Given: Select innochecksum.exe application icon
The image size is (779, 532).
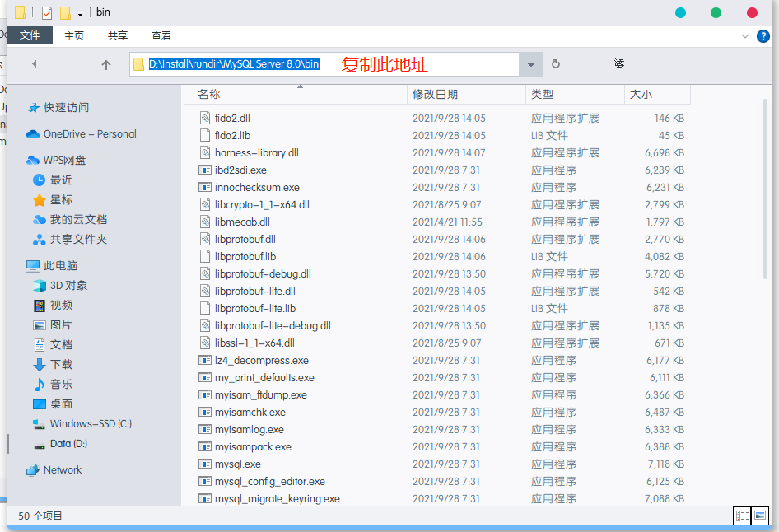Looking at the screenshot, I should [x=205, y=187].
